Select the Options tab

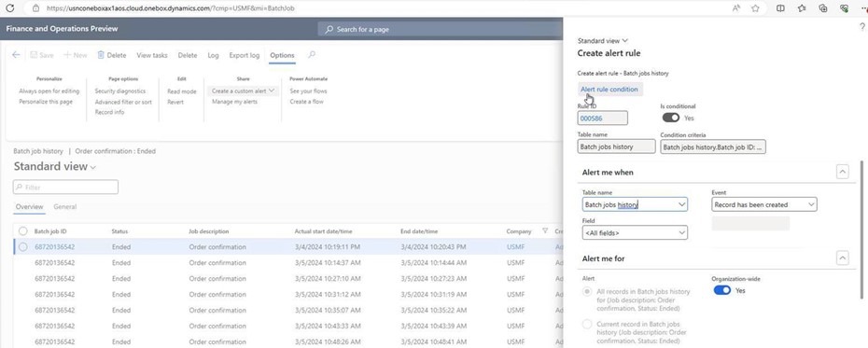tap(282, 55)
